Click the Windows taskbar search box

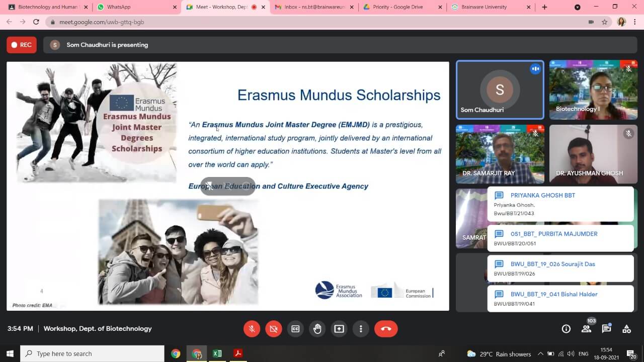(92, 354)
